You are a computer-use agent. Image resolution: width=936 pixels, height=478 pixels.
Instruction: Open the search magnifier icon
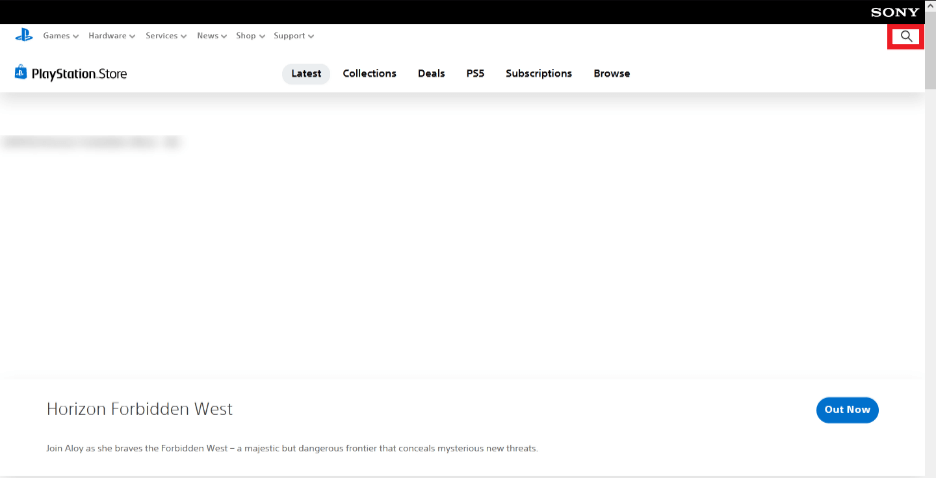pyautogui.click(x=906, y=36)
